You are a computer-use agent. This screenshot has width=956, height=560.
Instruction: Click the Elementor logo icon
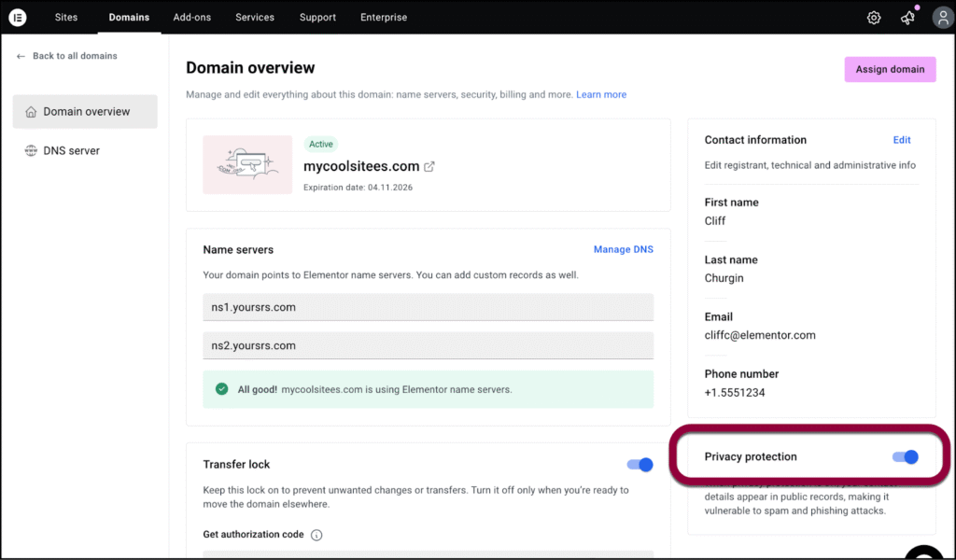click(x=18, y=18)
